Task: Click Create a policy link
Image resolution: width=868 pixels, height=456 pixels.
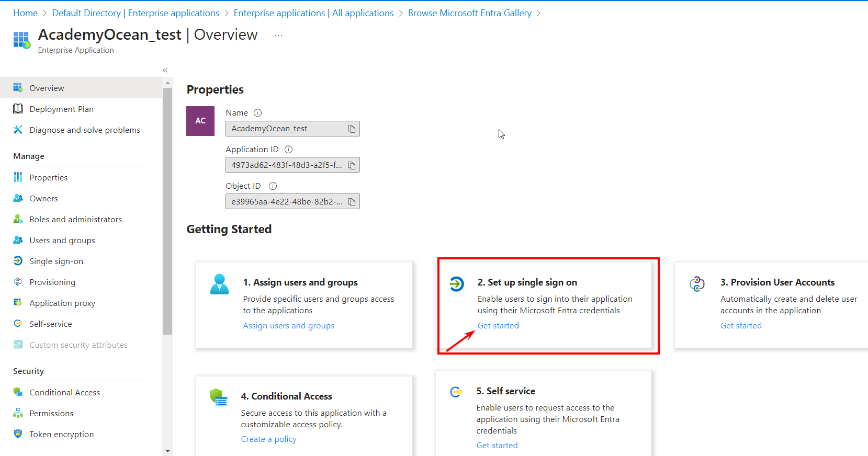Action: 268,439
